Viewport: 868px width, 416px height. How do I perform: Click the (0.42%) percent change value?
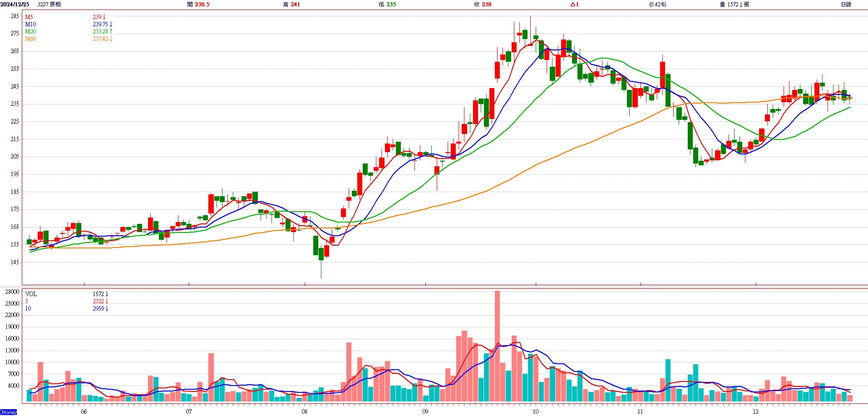coord(657,5)
